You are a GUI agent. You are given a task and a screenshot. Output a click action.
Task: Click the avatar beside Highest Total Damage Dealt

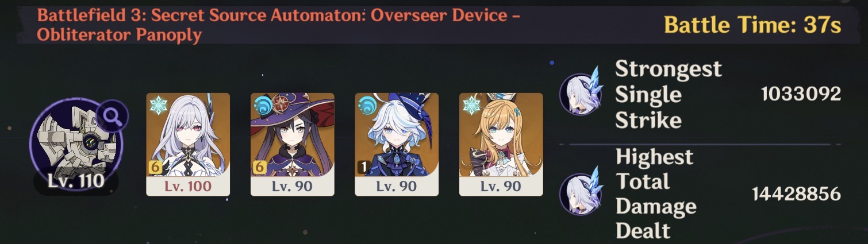tap(581, 194)
